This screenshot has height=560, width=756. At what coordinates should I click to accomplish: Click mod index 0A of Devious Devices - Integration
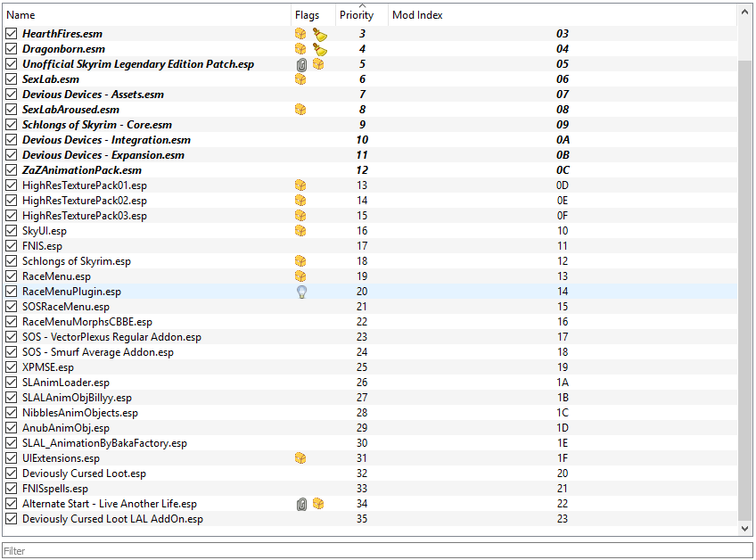pos(563,140)
